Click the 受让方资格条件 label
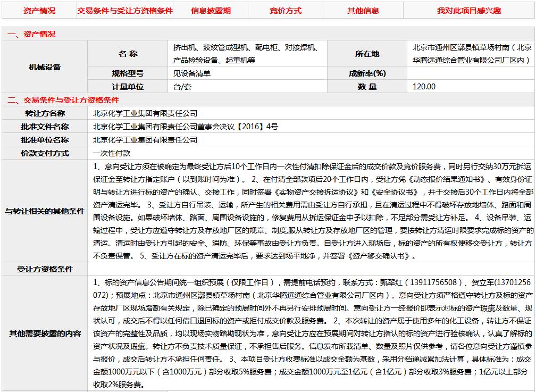Screen dimensions: 536x392 tap(45, 270)
